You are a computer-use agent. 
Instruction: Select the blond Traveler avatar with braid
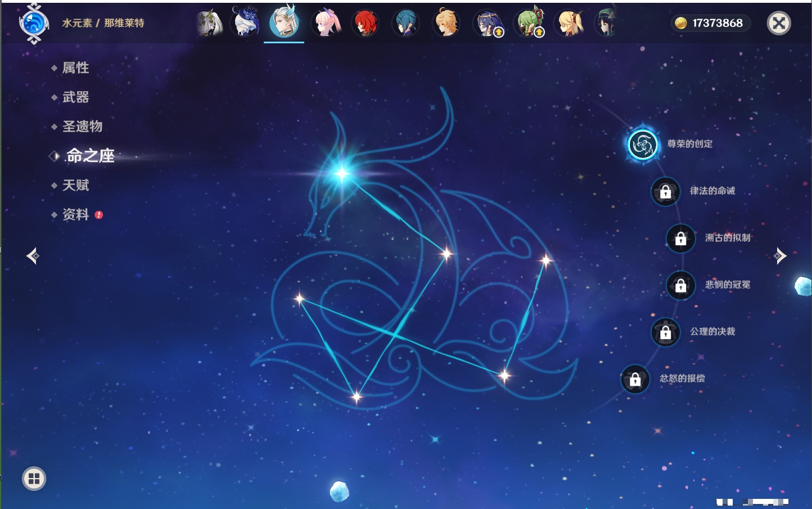point(446,23)
